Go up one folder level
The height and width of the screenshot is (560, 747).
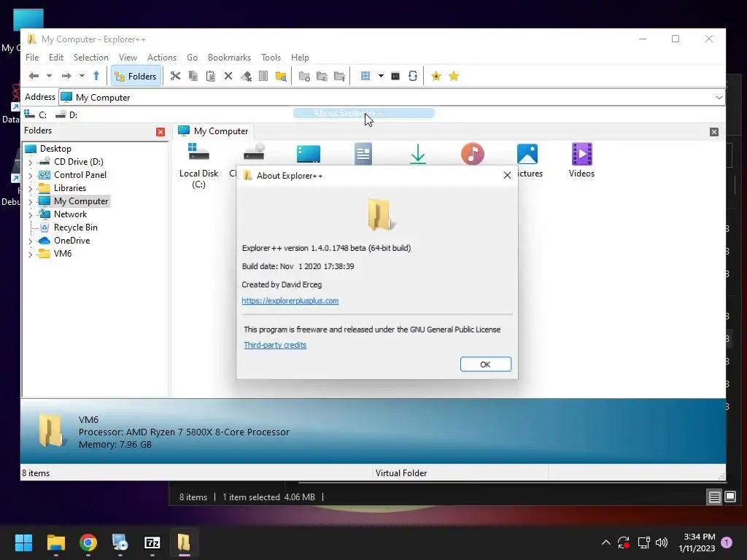point(96,76)
